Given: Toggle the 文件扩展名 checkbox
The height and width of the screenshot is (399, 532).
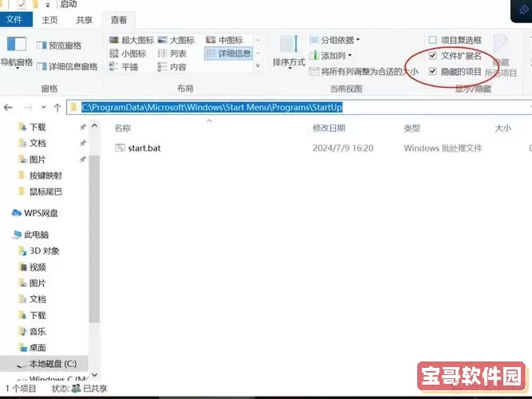Looking at the screenshot, I should [x=455, y=55].
